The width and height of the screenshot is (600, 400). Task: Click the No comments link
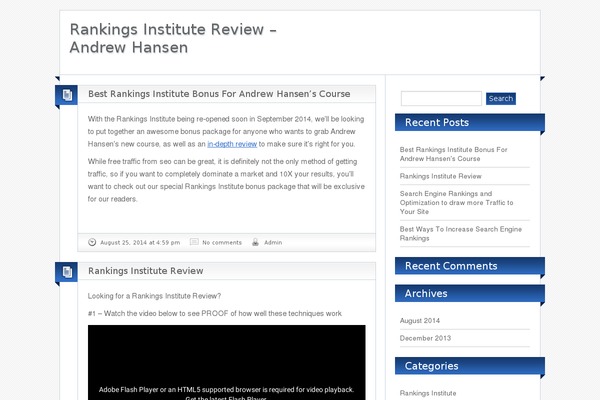click(222, 243)
